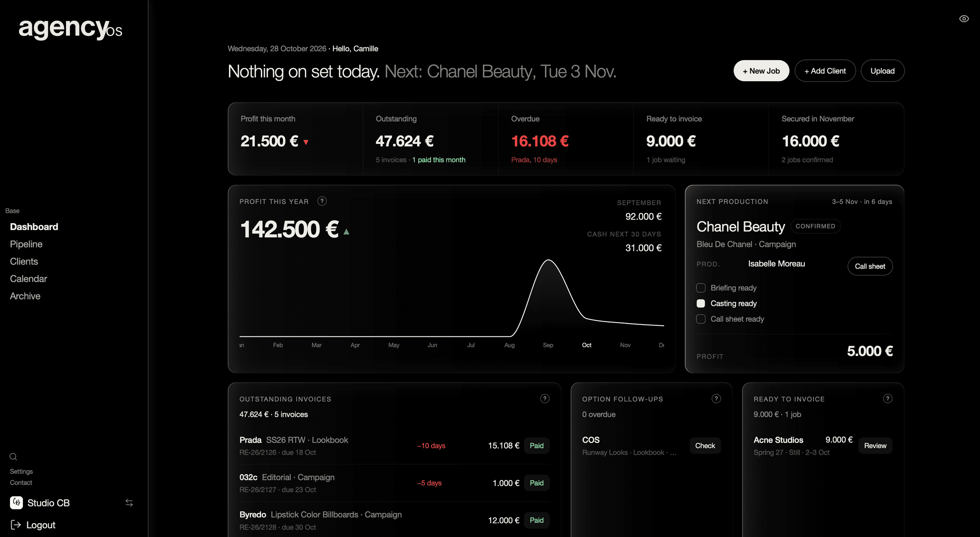Image resolution: width=980 pixels, height=537 pixels.
Task: Mark the Byredo invoice as Paid
Action: (536, 520)
